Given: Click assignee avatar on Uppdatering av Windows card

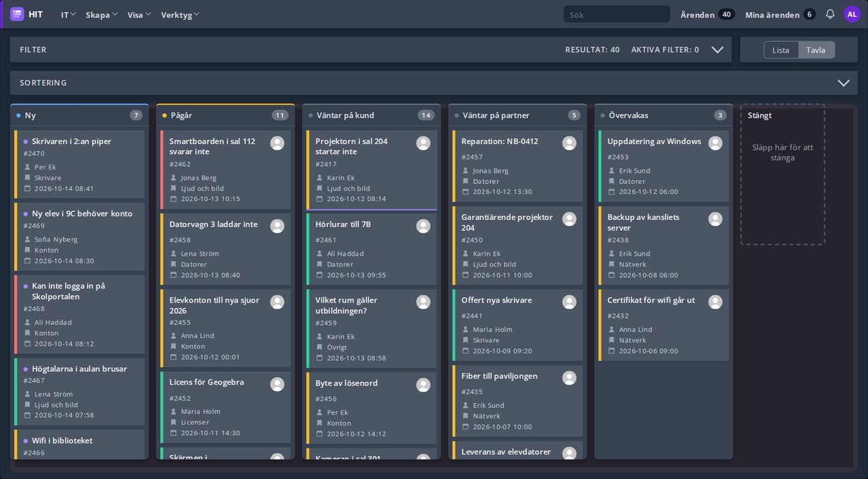Looking at the screenshot, I should coord(715,142).
